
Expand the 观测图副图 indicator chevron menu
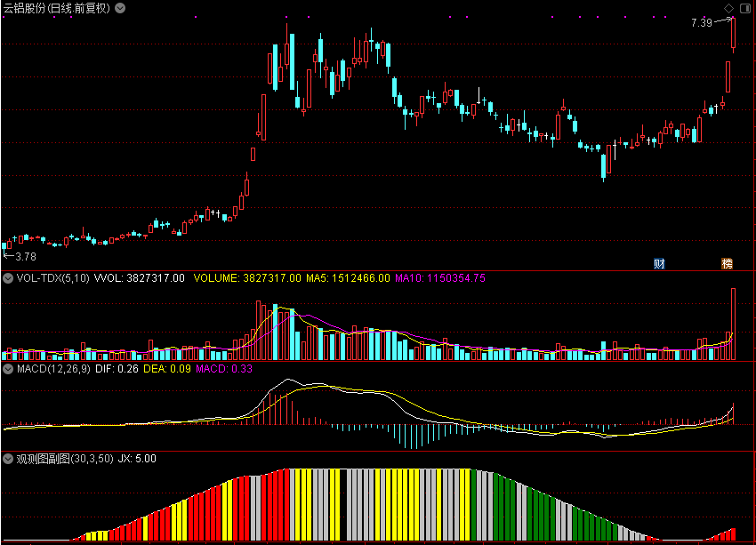pyautogui.click(x=8, y=459)
